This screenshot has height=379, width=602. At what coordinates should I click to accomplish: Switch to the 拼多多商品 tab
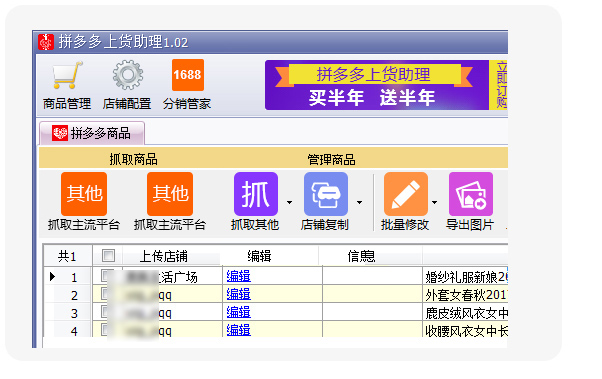(92, 133)
